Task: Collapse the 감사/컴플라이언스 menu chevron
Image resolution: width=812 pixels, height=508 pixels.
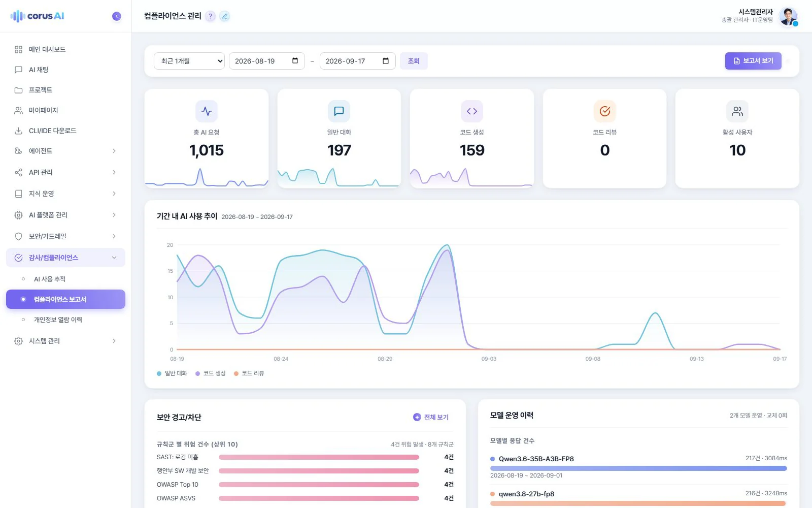Action: (114, 258)
